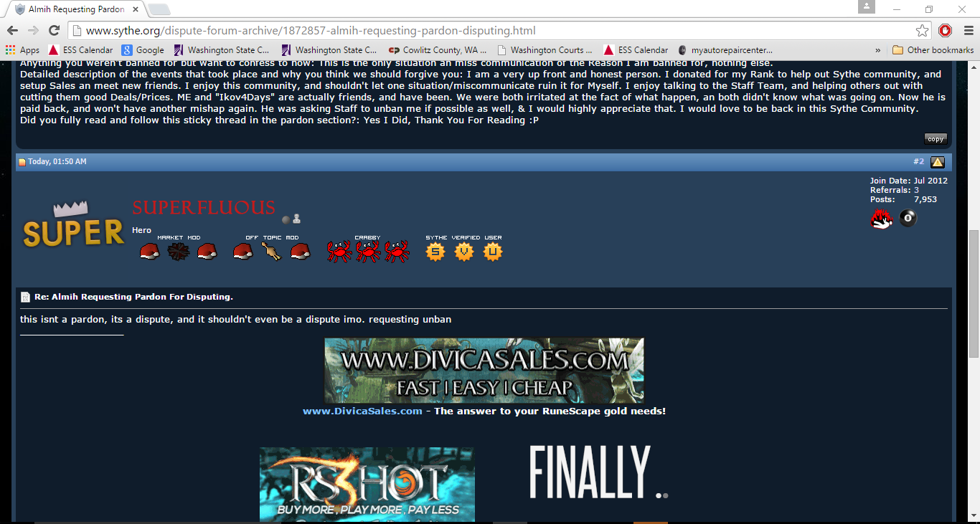Open the Washington Courts bookmark
This screenshot has height=524, width=980.
545,50
